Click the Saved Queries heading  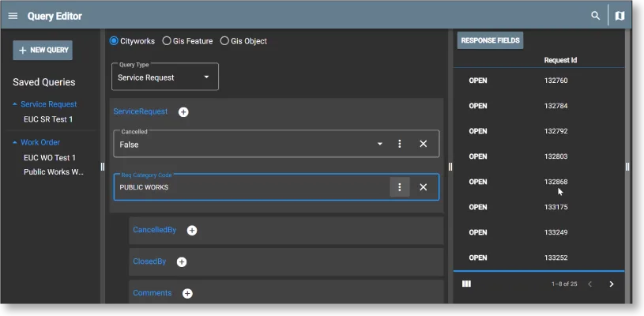(x=44, y=82)
